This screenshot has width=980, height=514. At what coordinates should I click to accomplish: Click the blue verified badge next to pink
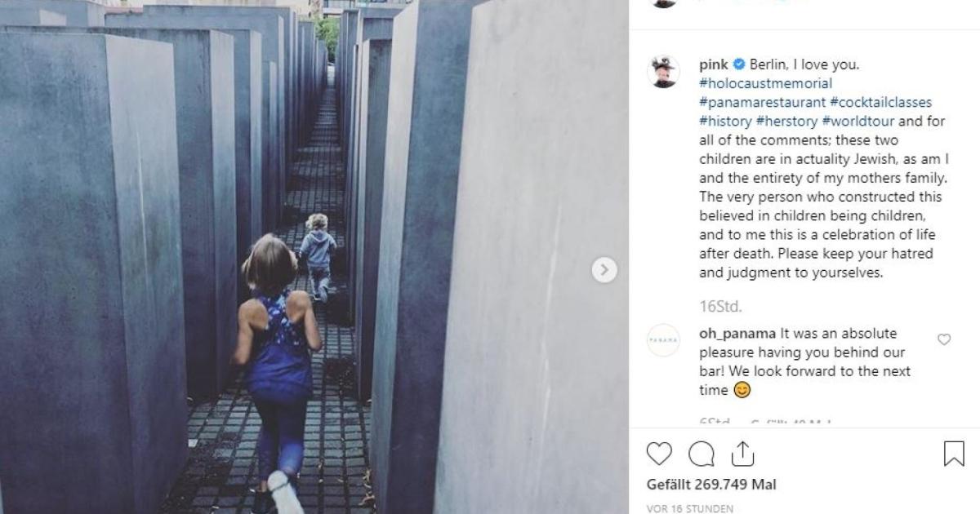tap(738, 64)
